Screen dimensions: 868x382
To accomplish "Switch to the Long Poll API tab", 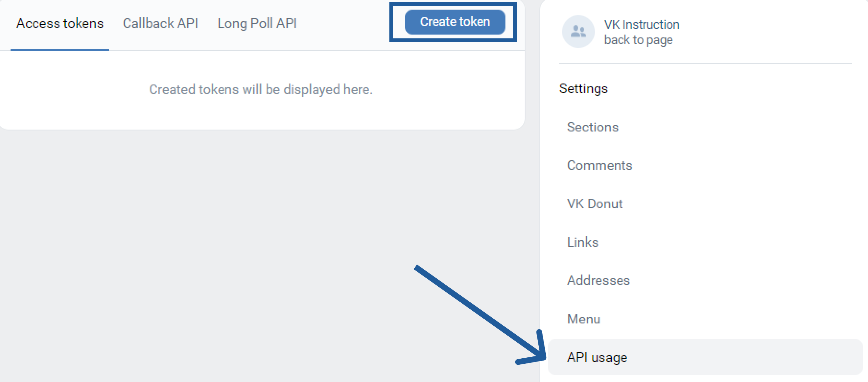I will (x=257, y=23).
